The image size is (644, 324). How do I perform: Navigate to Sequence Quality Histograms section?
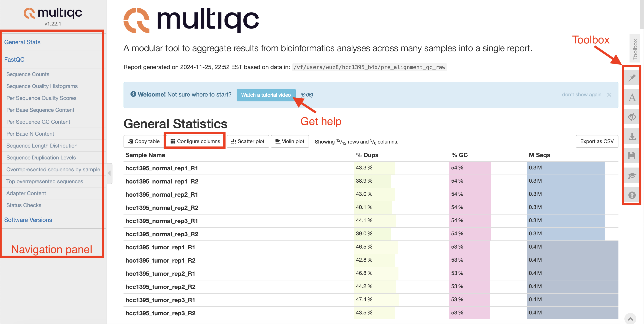coord(42,86)
